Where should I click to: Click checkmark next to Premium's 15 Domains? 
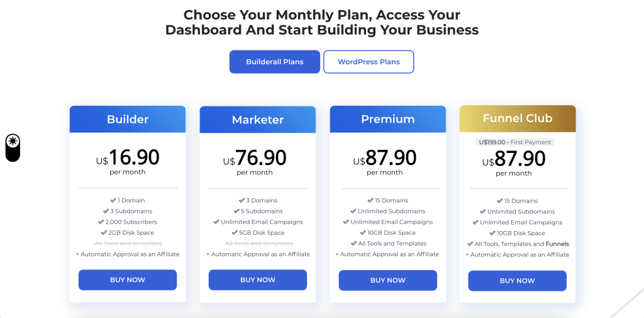point(370,200)
